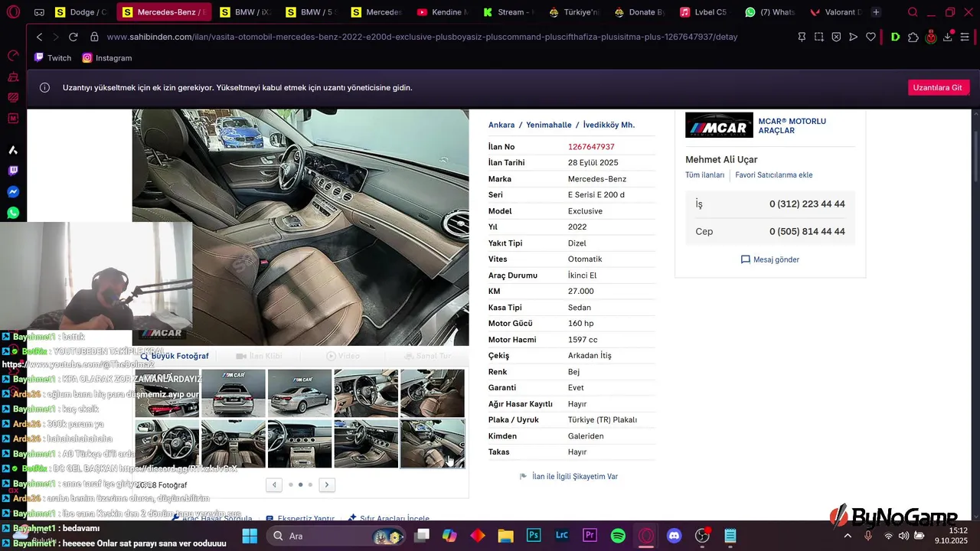Viewport: 980px width, 551px height.
Task: Open the downloads icon in toolbar
Action: (x=949, y=37)
